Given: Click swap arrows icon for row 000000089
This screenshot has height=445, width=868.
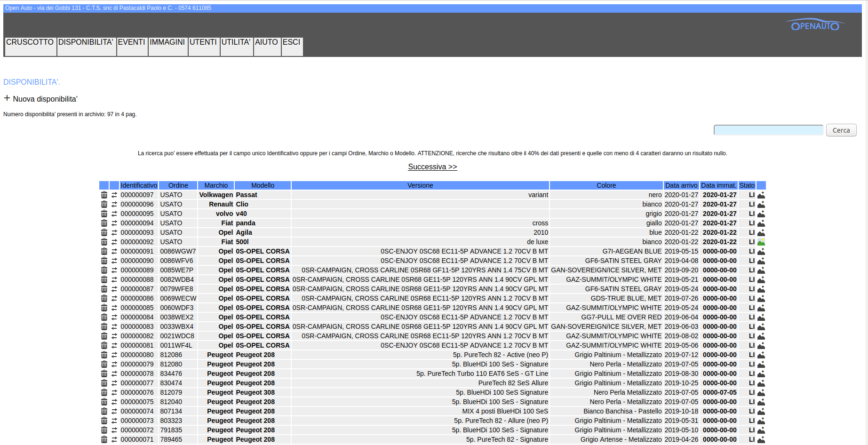Looking at the screenshot, I should pos(114,270).
